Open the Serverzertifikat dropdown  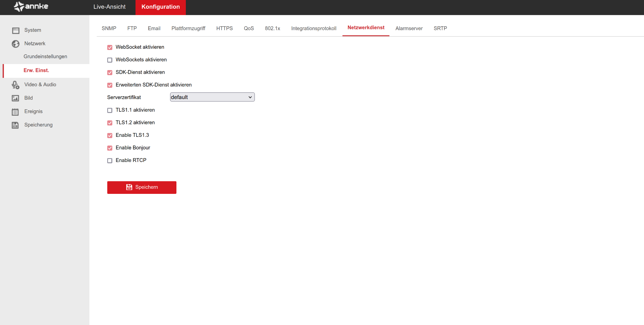click(x=212, y=97)
